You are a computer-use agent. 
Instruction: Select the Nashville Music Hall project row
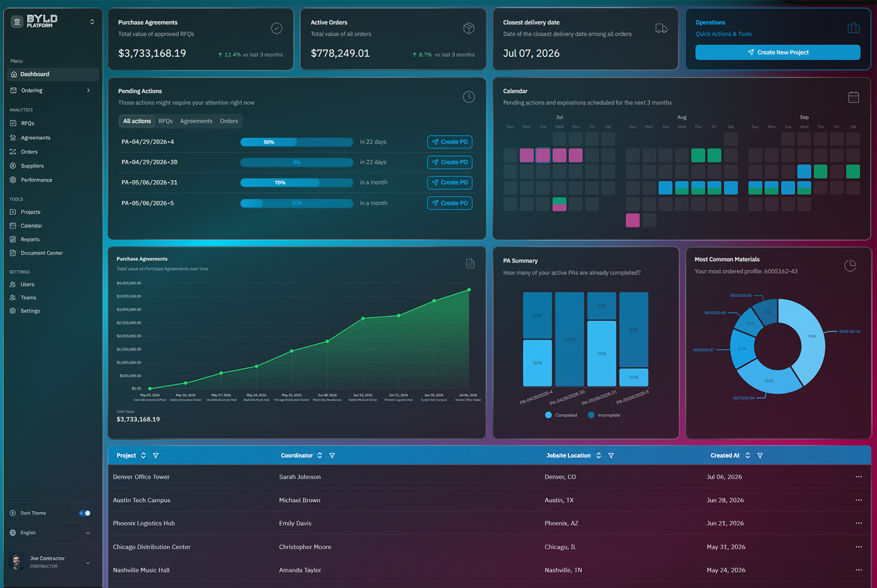pyautogui.click(x=489, y=570)
